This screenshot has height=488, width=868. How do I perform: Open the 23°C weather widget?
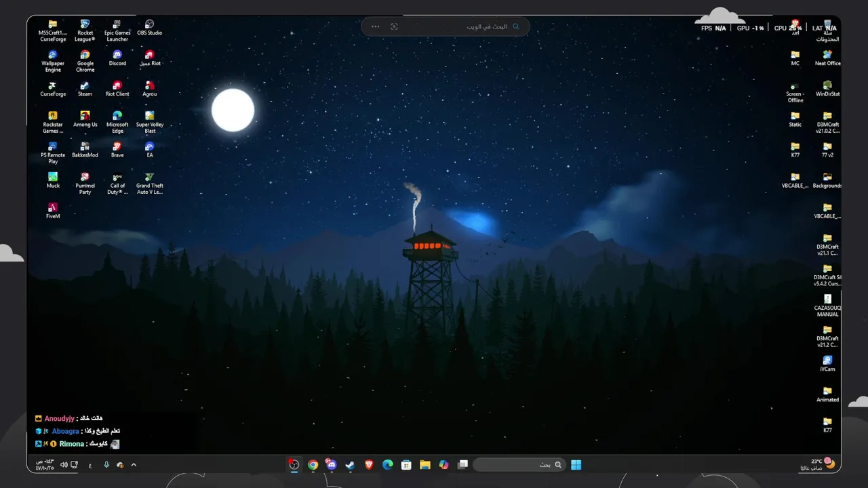[818, 465]
